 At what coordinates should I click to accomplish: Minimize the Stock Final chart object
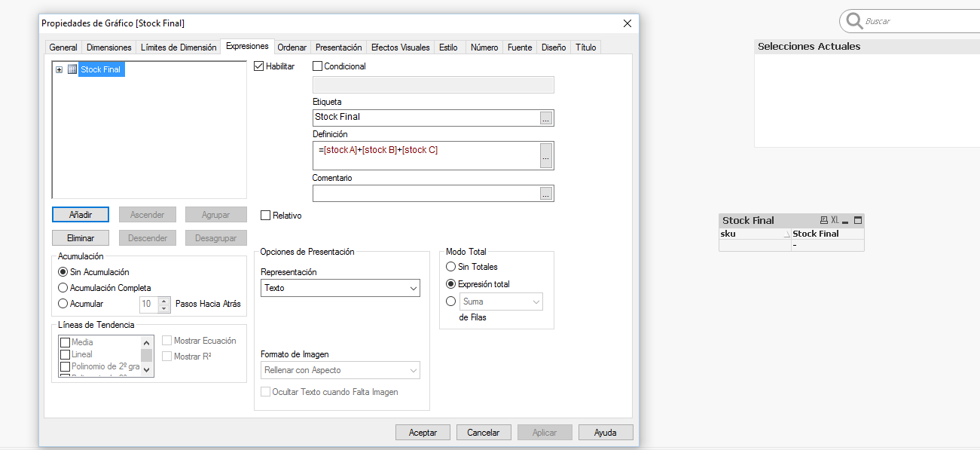(845, 220)
